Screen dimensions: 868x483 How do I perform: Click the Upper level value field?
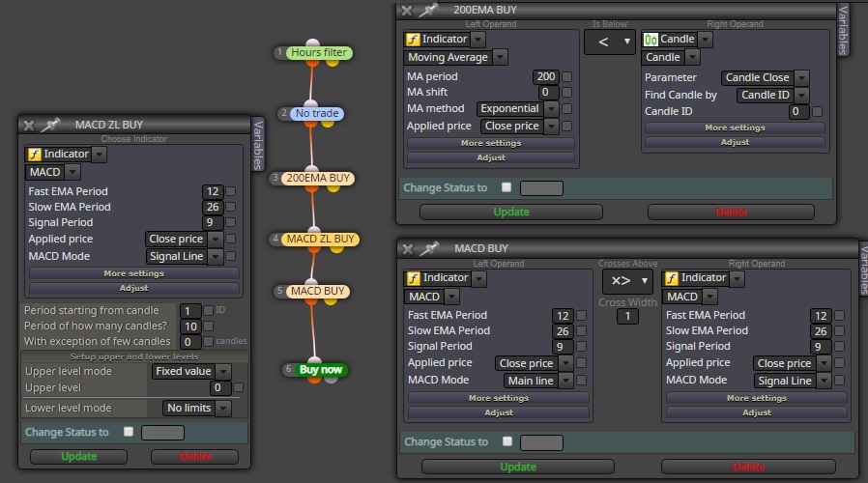[x=221, y=387]
